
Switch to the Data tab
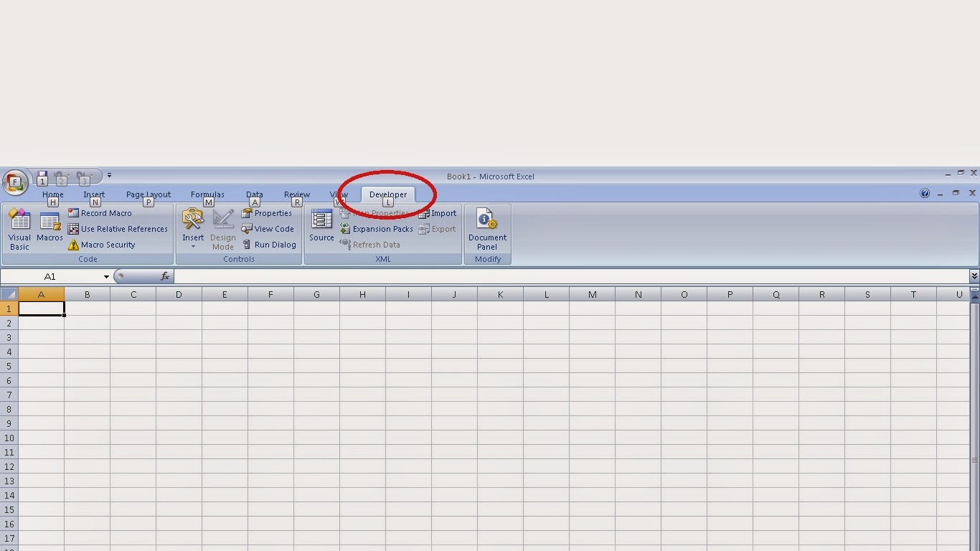[x=255, y=194]
